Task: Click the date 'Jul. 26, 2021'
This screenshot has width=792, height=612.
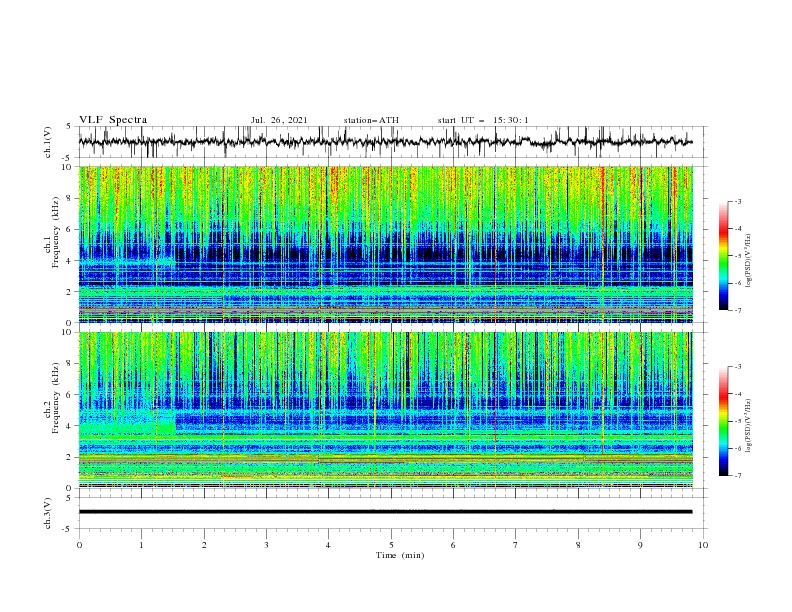Action: (x=279, y=120)
